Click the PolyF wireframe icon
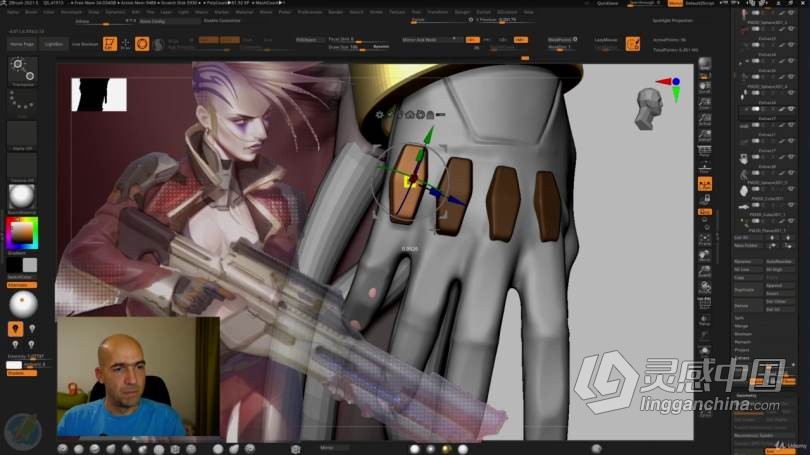810x455 pixels. point(705,304)
